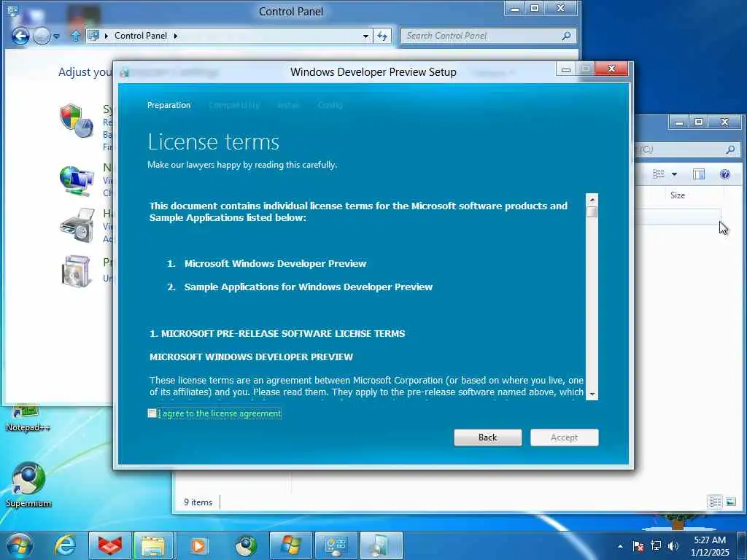Open the Notepad++ desktop shortcut
This screenshot has width=747, height=560.
tap(28, 418)
